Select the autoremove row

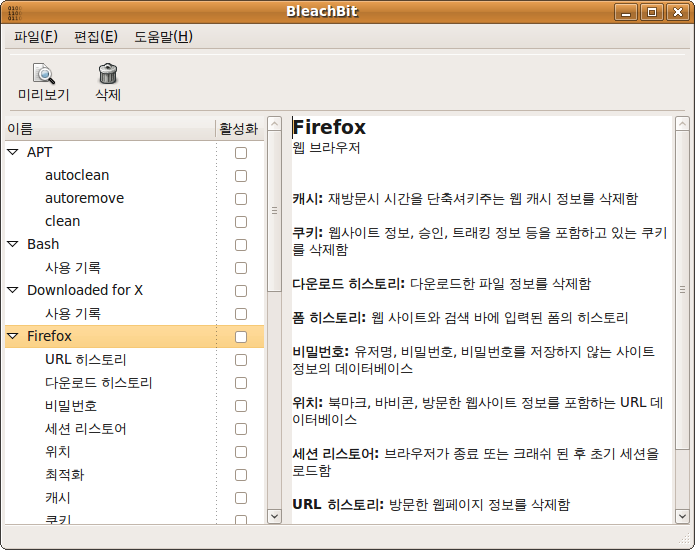point(134,199)
